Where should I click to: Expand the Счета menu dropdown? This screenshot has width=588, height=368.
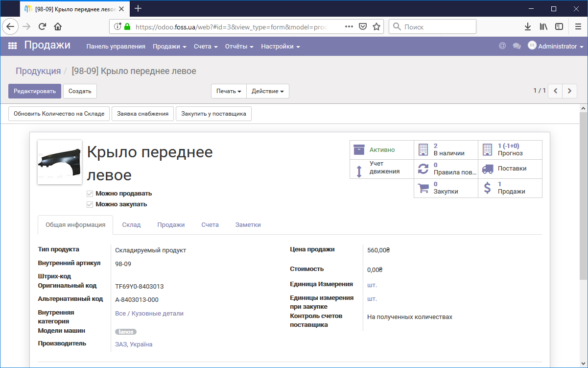coord(206,47)
